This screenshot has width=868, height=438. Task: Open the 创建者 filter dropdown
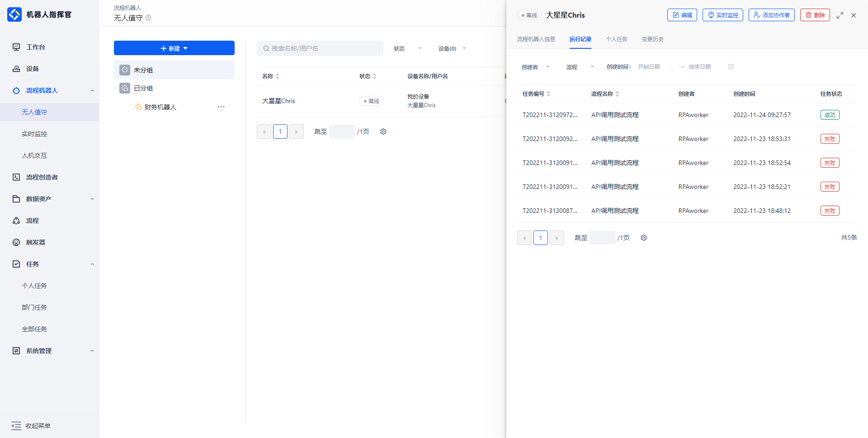tap(536, 67)
